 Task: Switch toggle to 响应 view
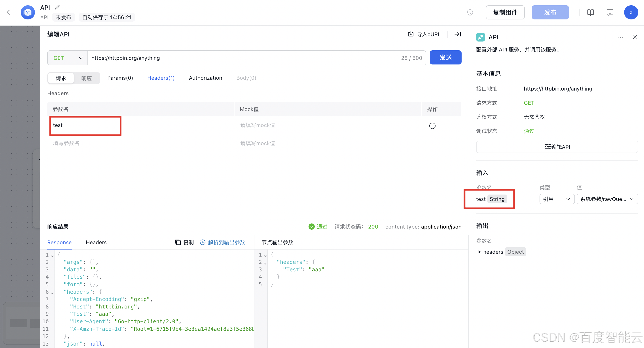pyautogui.click(x=87, y=78)
